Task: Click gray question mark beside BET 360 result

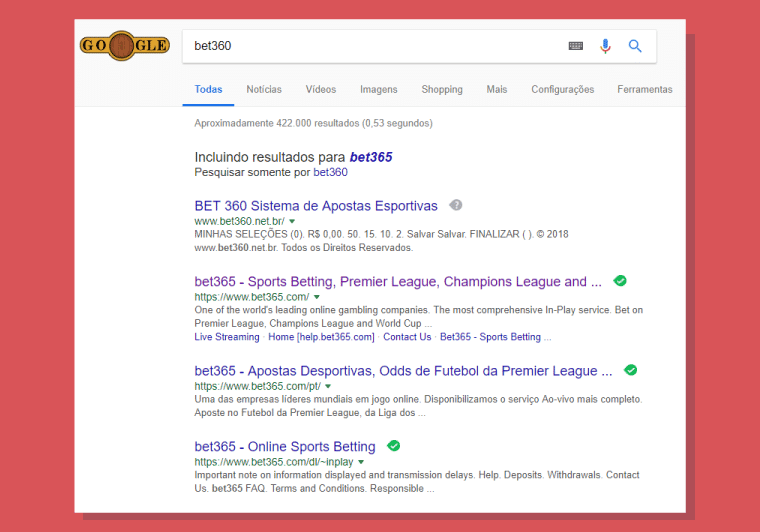Action: (x=456, y=205)
